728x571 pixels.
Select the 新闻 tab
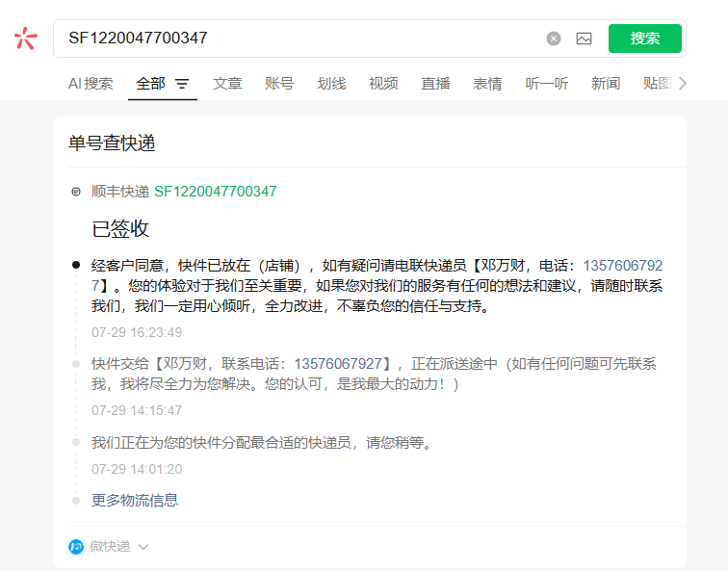click(x=606, y=84)
